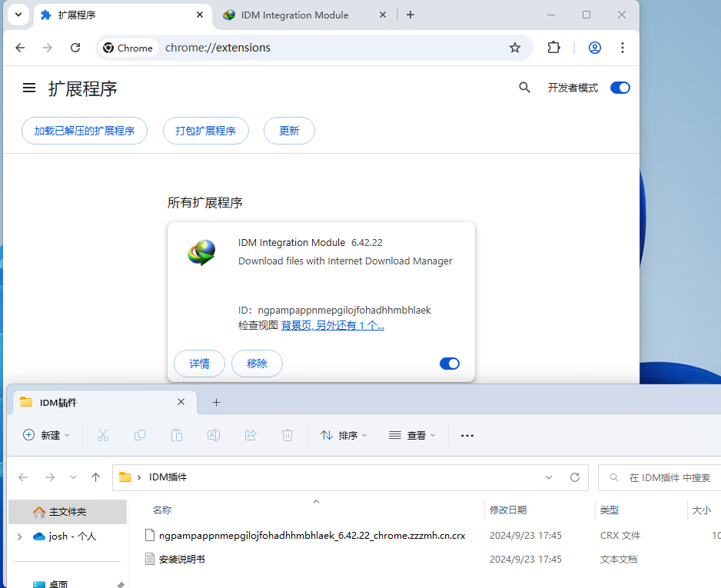The image size is (721, 588).
Task: Click Explorer back arrow
Action: pyautogui.click(x=23, y=477)
